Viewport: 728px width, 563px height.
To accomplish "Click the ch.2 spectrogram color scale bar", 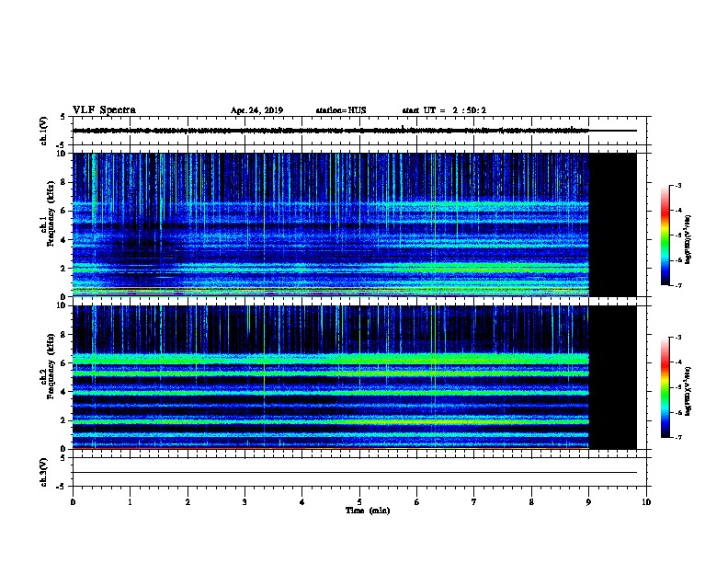I will (665, 387).
